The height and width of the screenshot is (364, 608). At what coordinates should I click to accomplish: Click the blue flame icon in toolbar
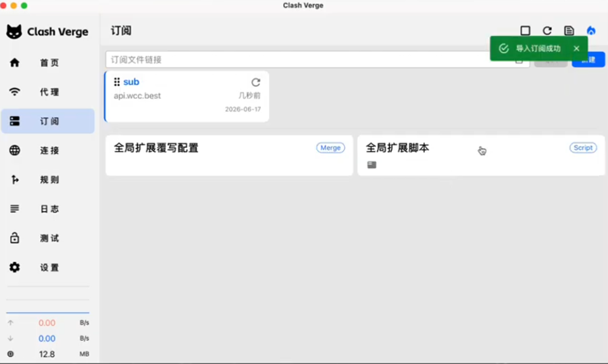[591, 30]
